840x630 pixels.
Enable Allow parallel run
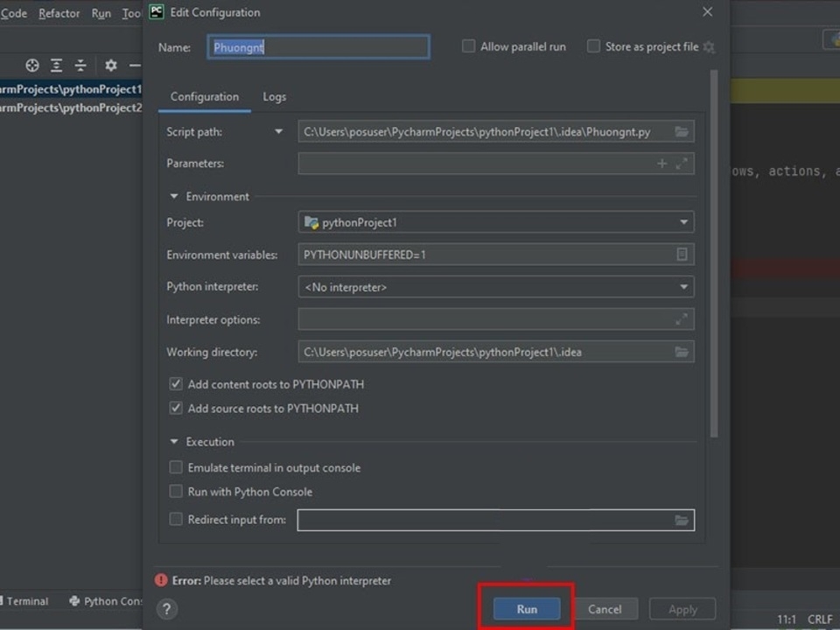tap(468, 46)
